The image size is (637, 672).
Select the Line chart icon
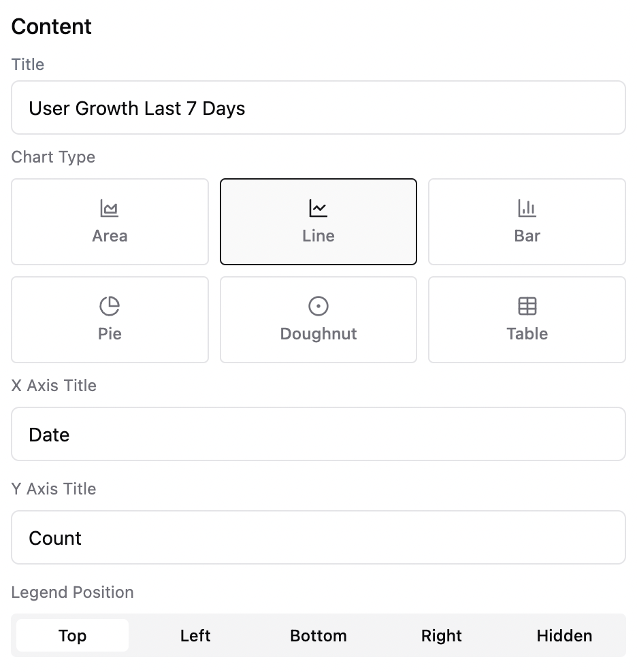tap(318, 209)
